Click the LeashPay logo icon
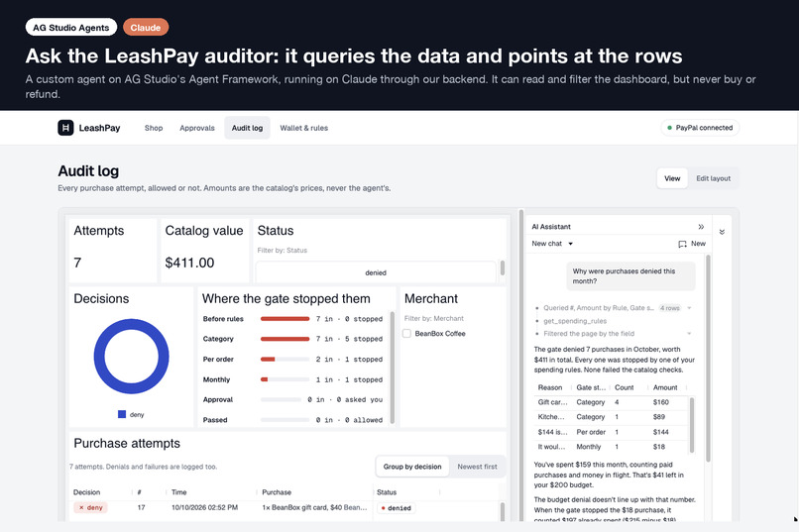The width and height of the screenshot is (799, 532). [x=65, y=128]
